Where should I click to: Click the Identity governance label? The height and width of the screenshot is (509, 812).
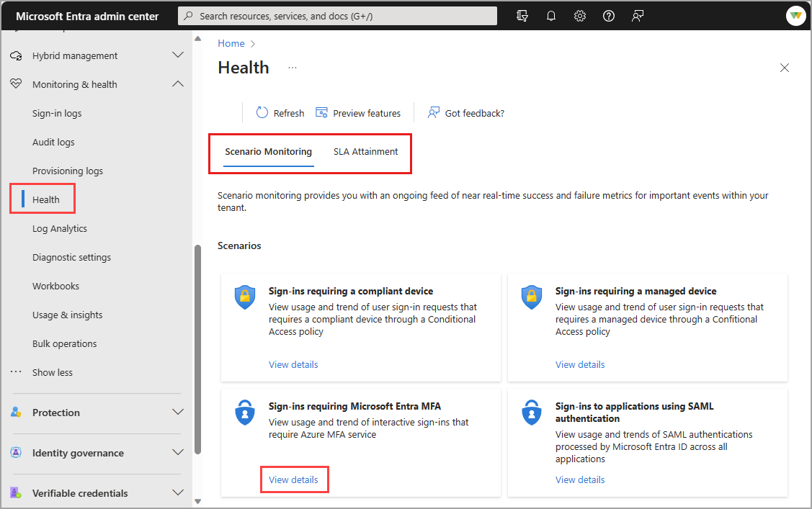[78, 453]
